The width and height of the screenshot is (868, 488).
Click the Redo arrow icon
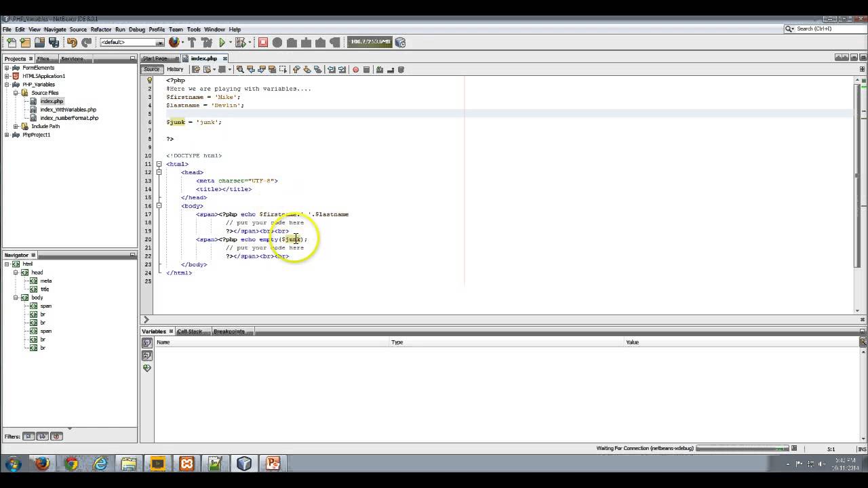[x=86, y=42]
